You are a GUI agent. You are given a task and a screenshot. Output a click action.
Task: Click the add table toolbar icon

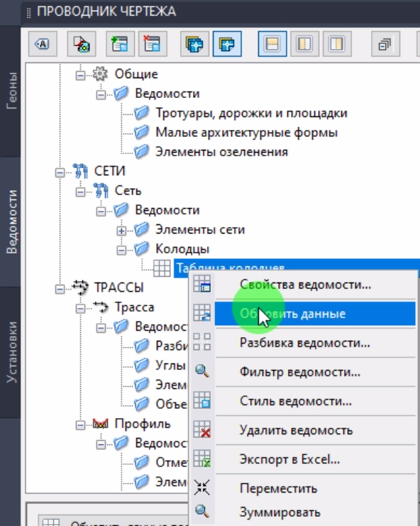(121, 44)
